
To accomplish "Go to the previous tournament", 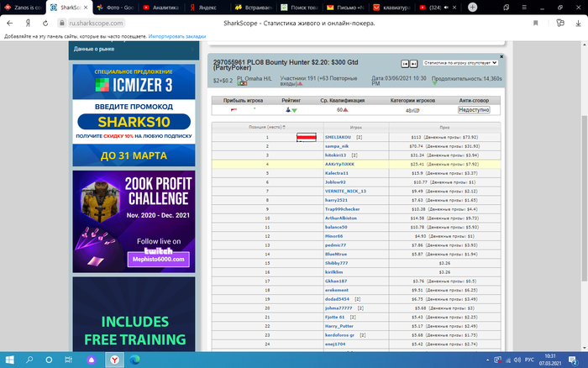I will 405,64.
